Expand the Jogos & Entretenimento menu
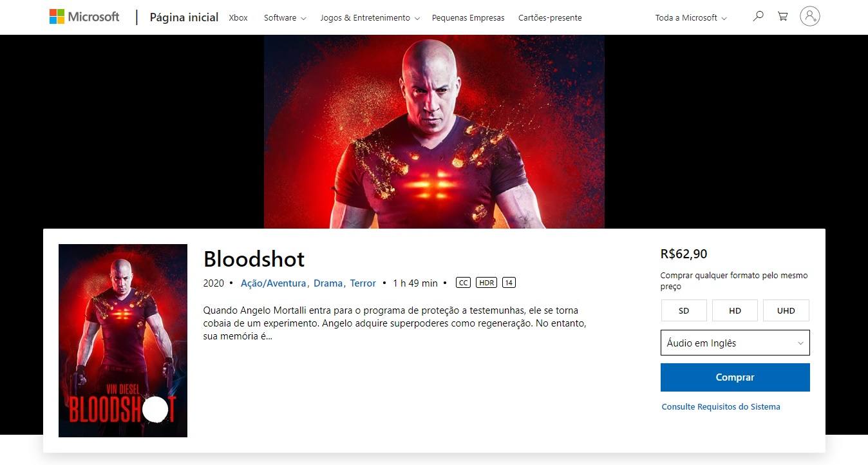This screenshot has height=465, width=868. click(x=370, y=17)
